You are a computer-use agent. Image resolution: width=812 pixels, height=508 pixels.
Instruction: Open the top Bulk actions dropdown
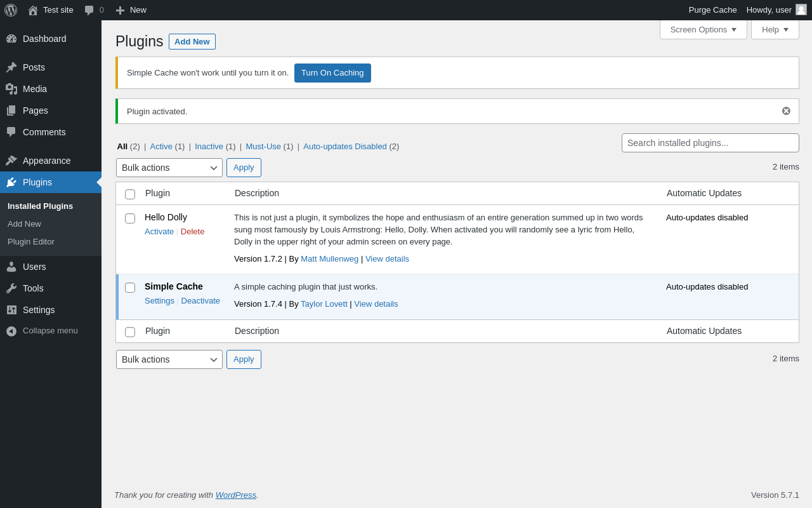point(169,168)
